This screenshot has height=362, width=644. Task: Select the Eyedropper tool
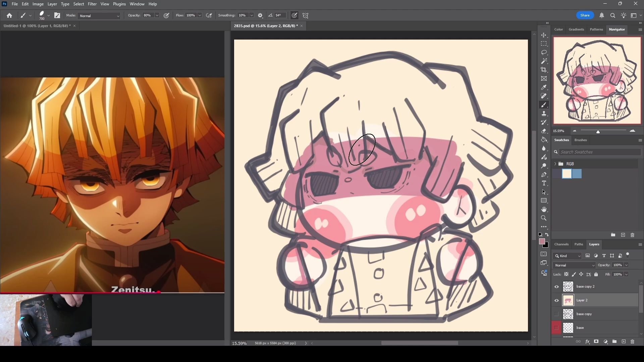coord(544,87)
